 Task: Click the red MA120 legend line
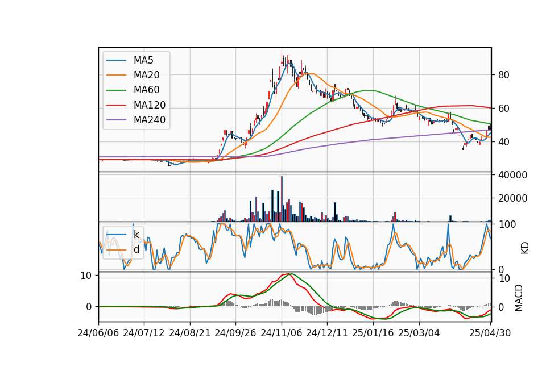point(116,105)
